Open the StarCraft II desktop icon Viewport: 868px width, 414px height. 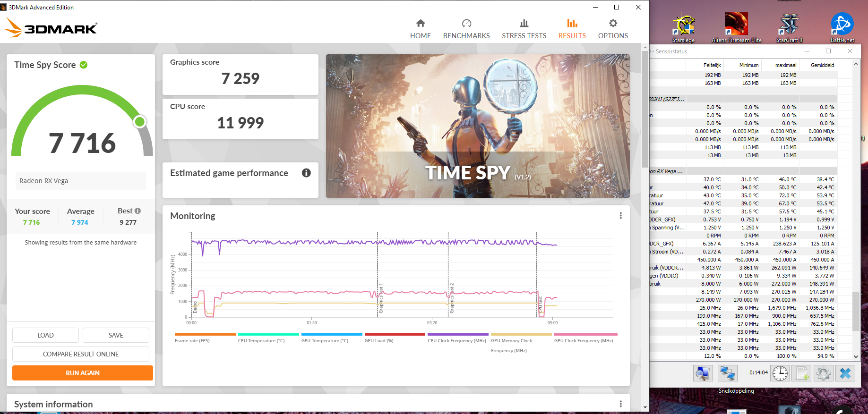coord(789,28)
